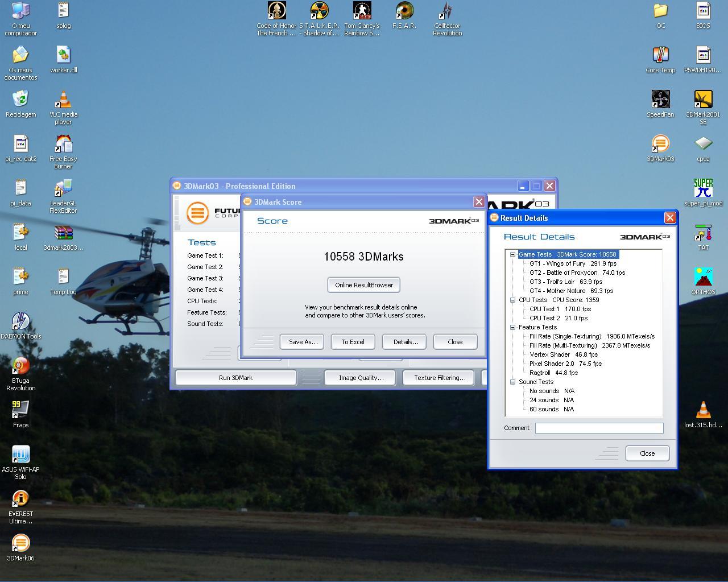This screenshot has width=728, height=582.
Task: Select the local batch file icon
Action: 20,232
